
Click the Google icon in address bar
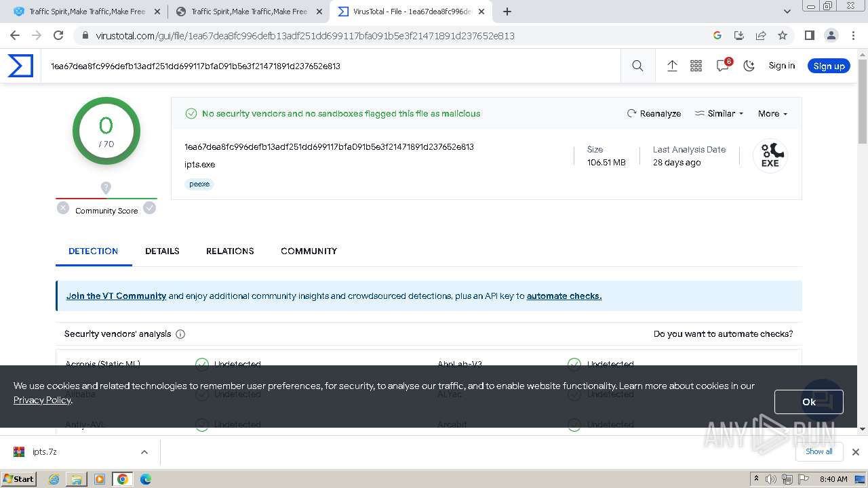point(717,35)
